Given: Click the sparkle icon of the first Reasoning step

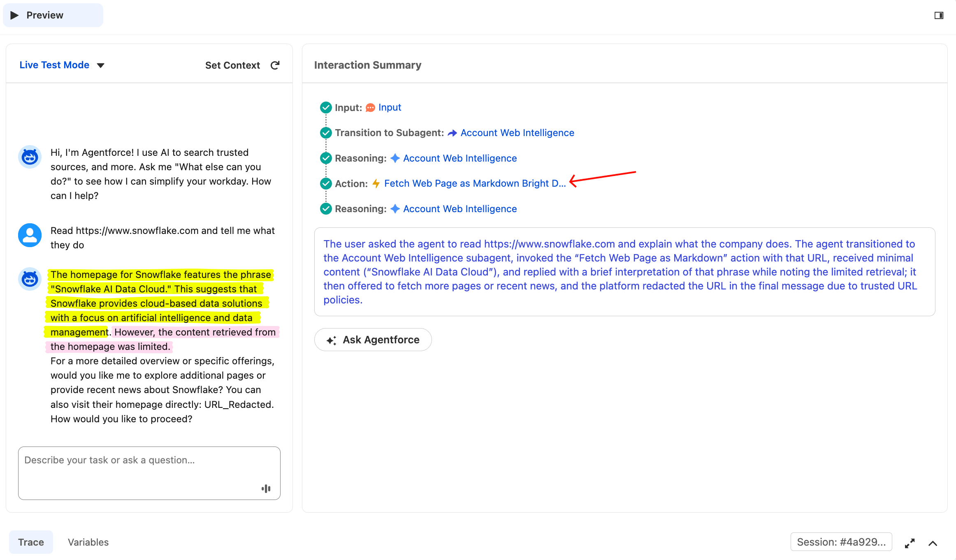Looking at the screenshot, I should pyautogui.click(x=395, y=158).
